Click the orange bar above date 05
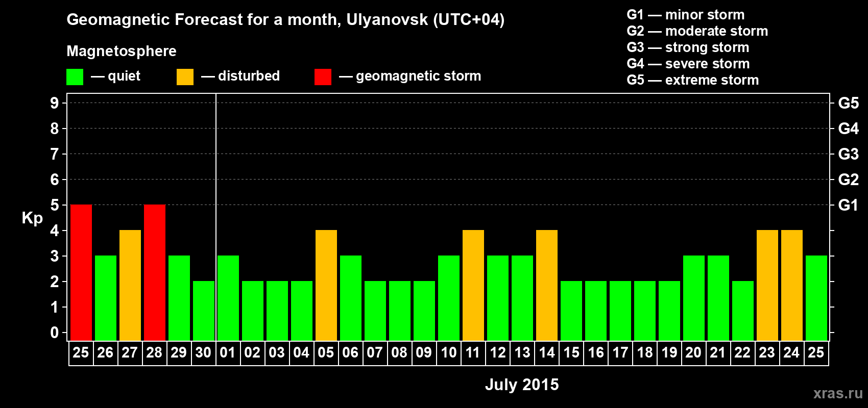The width and height of the screenshot is (868, 408). (326, 286)
